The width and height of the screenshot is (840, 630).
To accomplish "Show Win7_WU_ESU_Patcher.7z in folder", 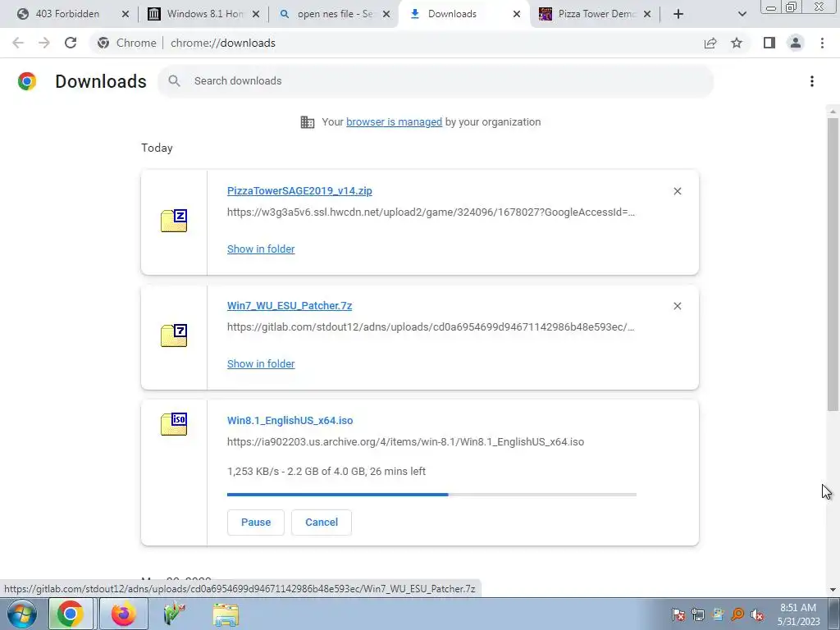I will click(x=261, y=363).
